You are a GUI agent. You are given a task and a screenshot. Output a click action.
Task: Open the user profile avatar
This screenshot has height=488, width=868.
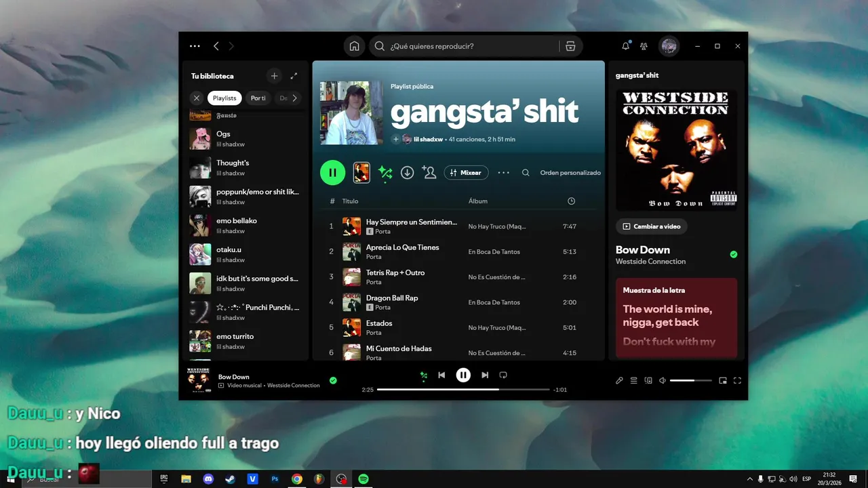tap(669, 46)
